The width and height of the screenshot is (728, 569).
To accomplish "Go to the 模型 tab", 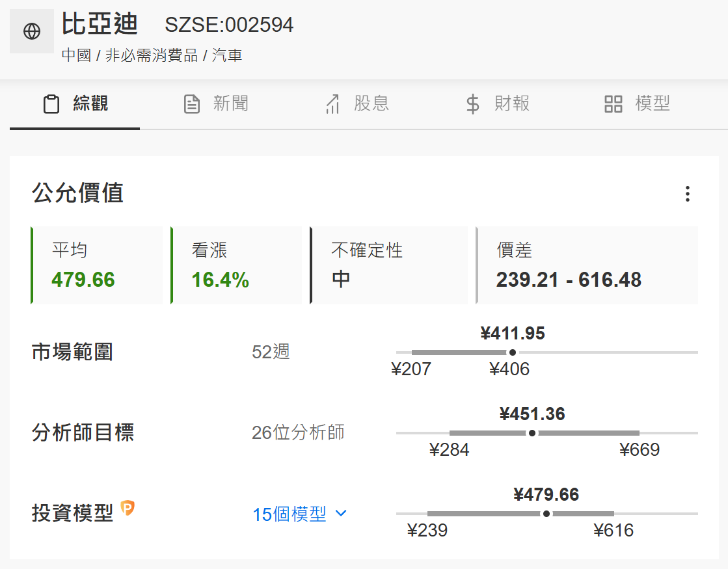I will coord(638,104).
